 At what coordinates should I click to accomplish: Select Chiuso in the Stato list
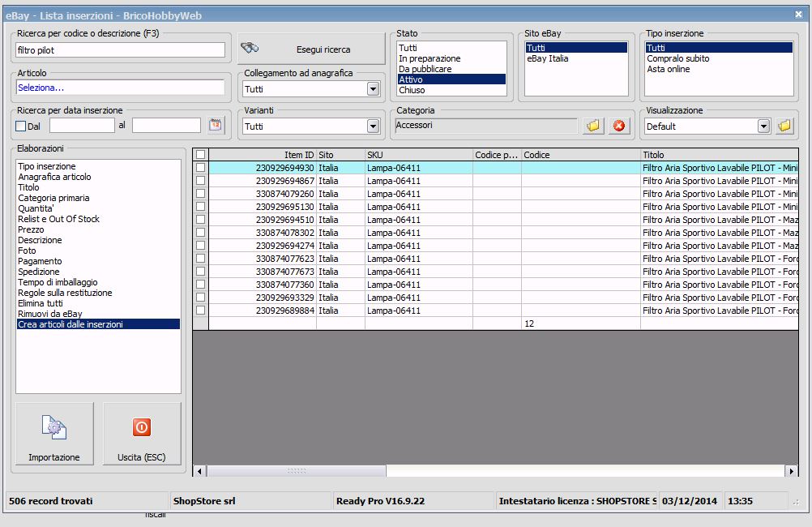pyautogui.click(x=412, y=90)
